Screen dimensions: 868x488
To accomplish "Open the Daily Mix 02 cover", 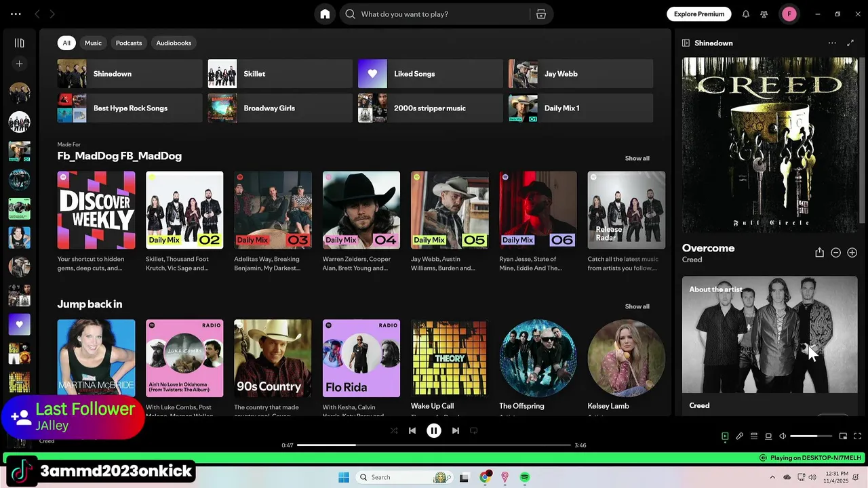I will [184, 210].
